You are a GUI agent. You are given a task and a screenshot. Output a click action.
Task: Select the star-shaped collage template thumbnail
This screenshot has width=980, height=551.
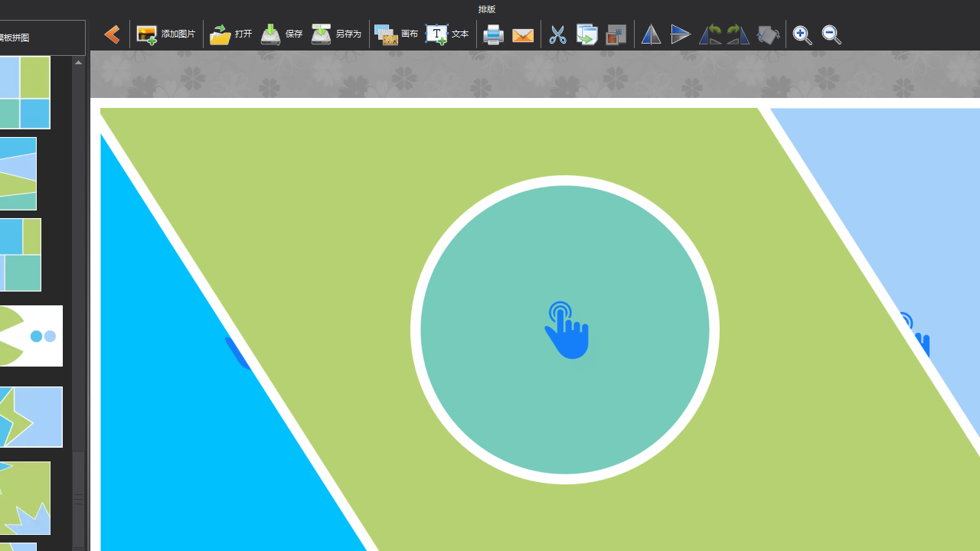click(31, 417)
